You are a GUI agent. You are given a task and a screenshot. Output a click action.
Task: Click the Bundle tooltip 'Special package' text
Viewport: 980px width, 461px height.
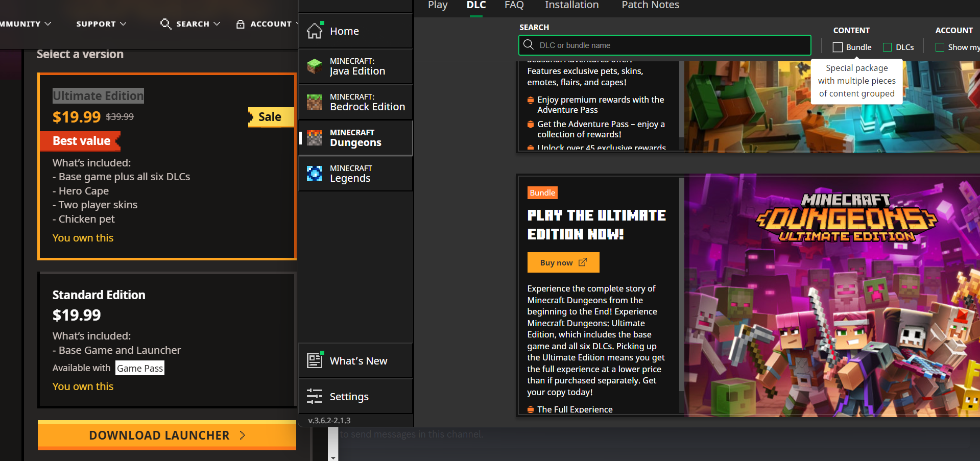857,81
